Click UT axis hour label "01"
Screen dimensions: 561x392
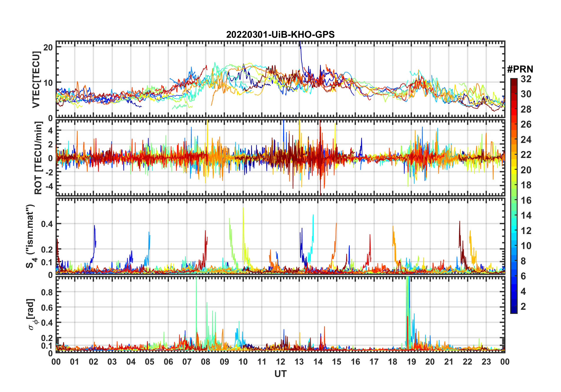[75, 362]
